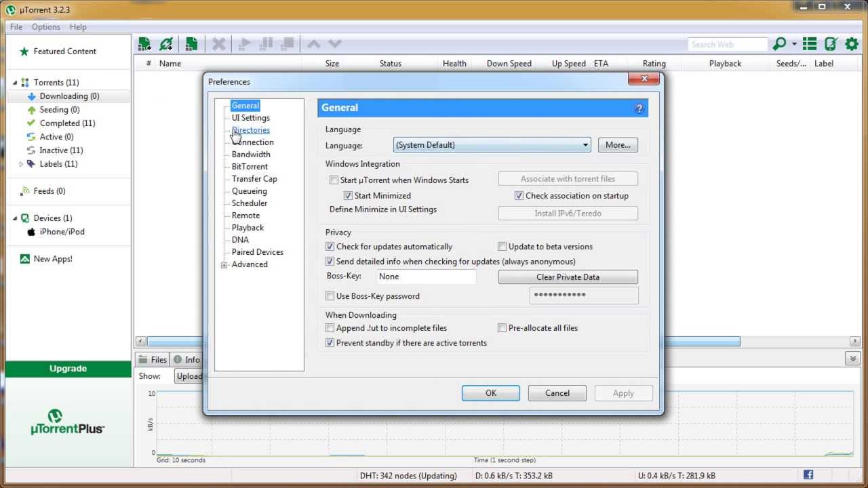Switch to the Files tab
Viewport: 868px width, 488px height.
click(x=153, y=360)
